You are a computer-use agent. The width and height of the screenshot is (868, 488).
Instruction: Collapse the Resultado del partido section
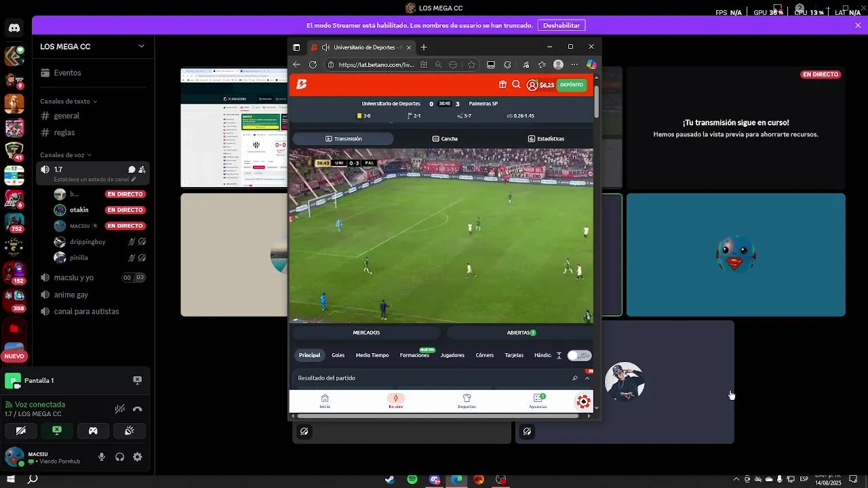pos(587,378)
